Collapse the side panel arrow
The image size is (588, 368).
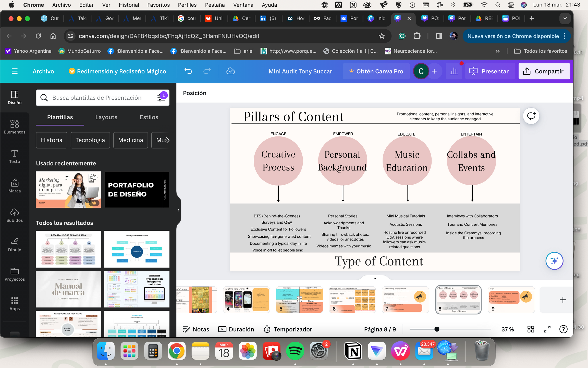pyautogui.click(x=178, y=210)
